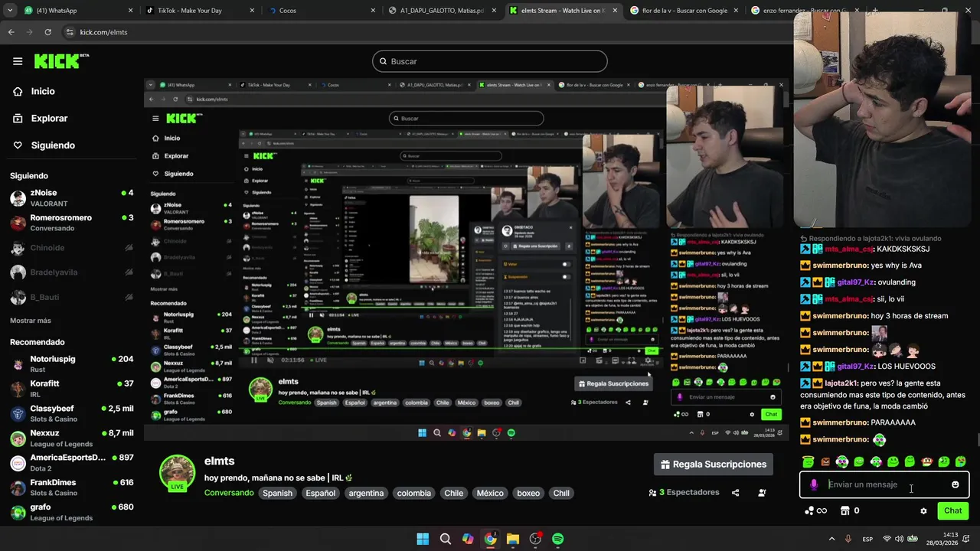Image resolution: width=980 pixels, height=551 pixels.
Task: Open zNoise channel in following list
Action: tap(71, 198)
